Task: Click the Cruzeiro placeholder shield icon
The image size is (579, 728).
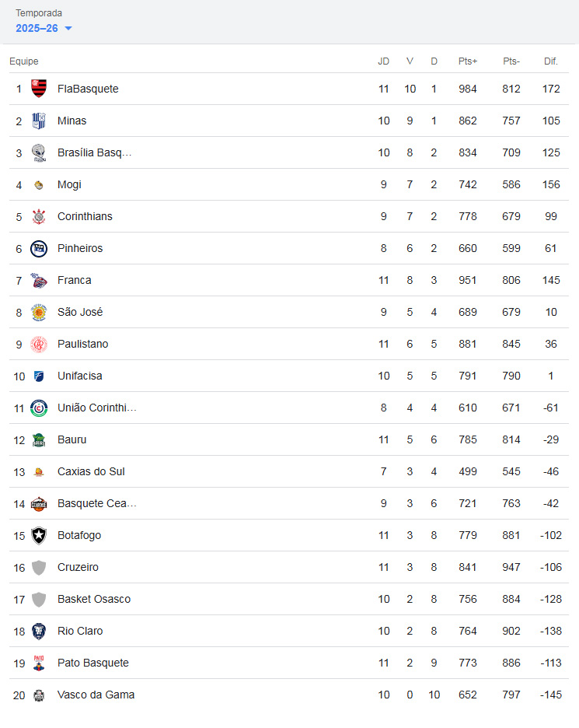Action: (x=39, y=567)
